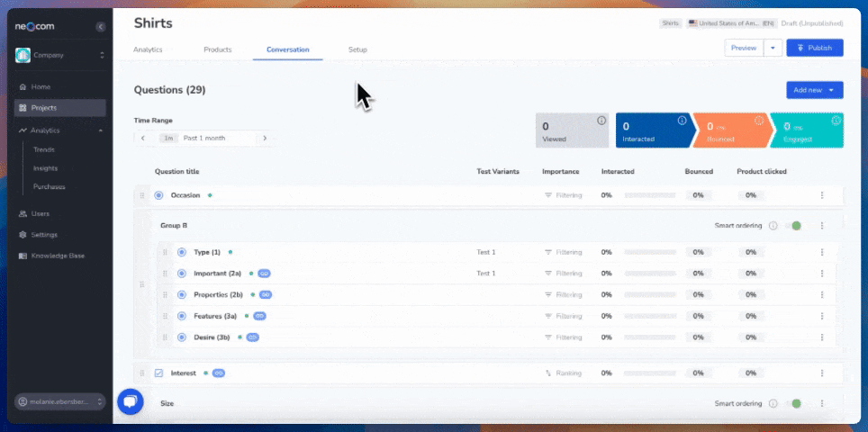Viewport: 868px width, 432px height.
Task: Click the link badge on Desire (3b)
Action: click(x=253, y=337)
